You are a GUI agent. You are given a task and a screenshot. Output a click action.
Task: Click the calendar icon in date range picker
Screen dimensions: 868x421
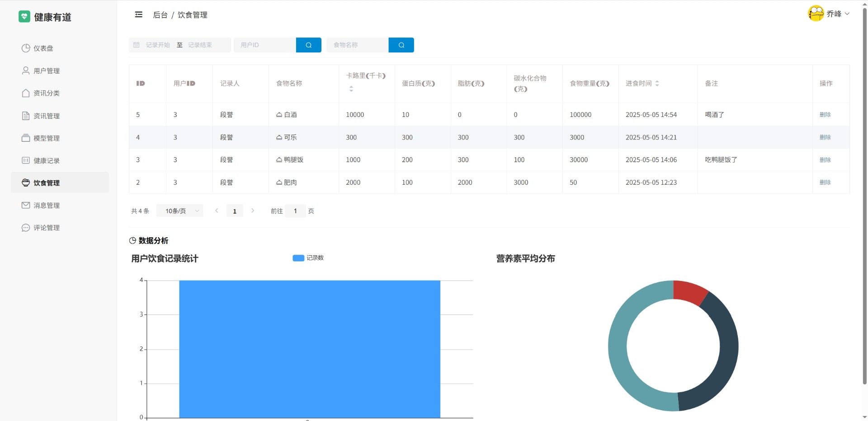tap(137, 45)
